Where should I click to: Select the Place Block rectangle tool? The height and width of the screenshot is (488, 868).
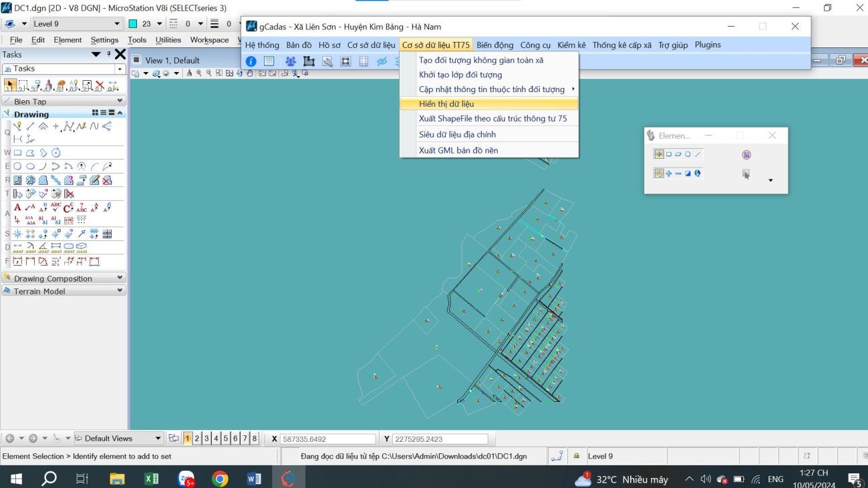18,153
